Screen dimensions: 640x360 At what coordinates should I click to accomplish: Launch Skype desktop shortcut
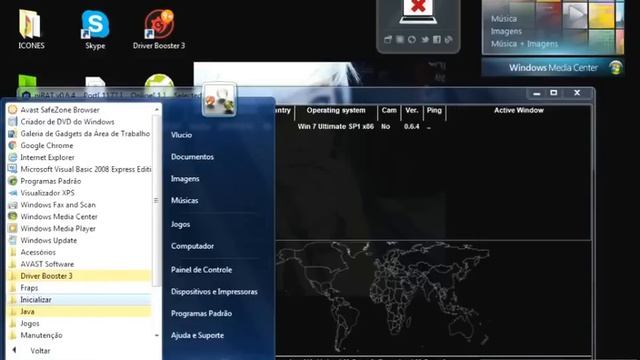pos(95,29)
